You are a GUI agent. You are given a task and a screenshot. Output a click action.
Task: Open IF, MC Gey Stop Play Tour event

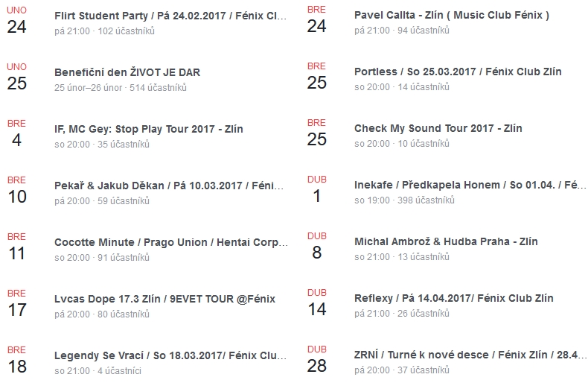[x=149, y=129]
